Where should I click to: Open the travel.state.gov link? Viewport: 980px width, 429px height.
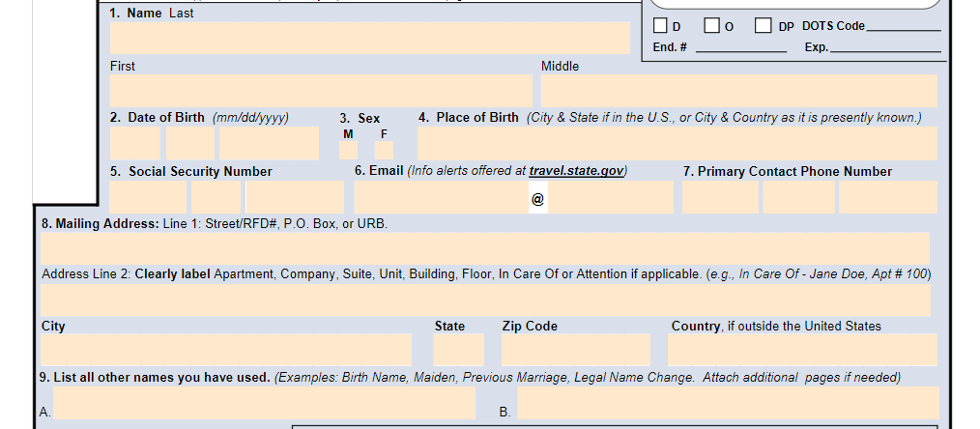click(x=576, y=170)
